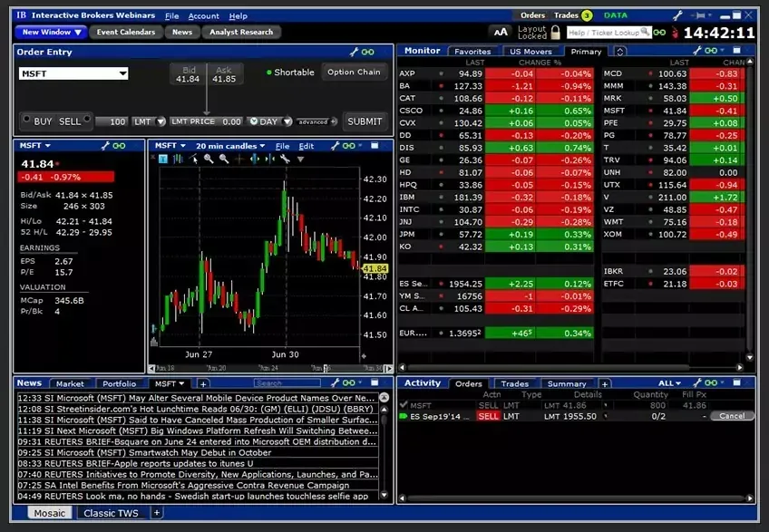Open Monitor panel wrench configuration
Image resolution: width=769 pixels, height=532 pixels.
(696, 51)
